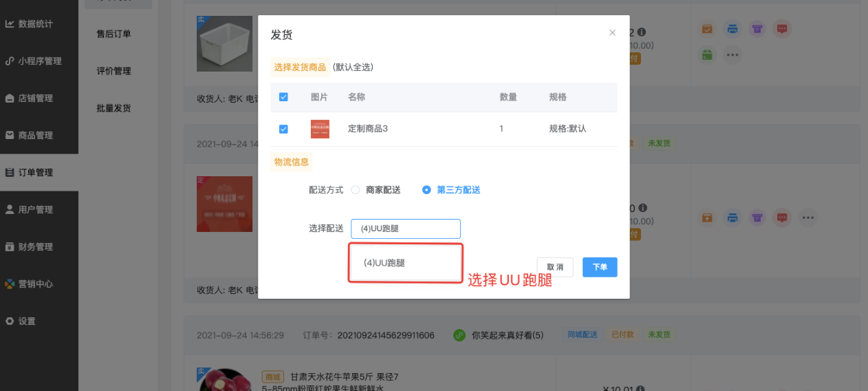Click the gear icon for 设置
This screenshot has height=391, width=868.
10,321
